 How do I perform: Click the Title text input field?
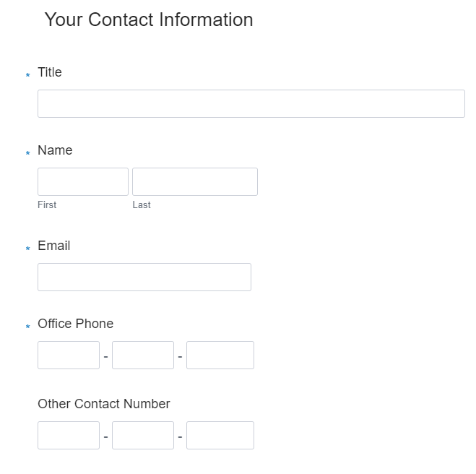pyautogui.click(x=251, y=103)
